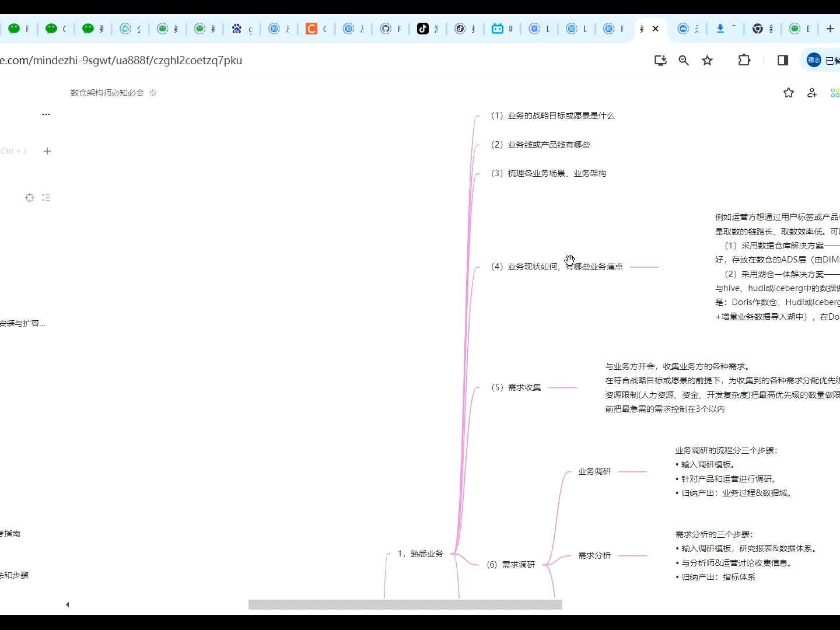Open the browser profile avatar
The image size is (840, 630).
[x=814, y=60]
